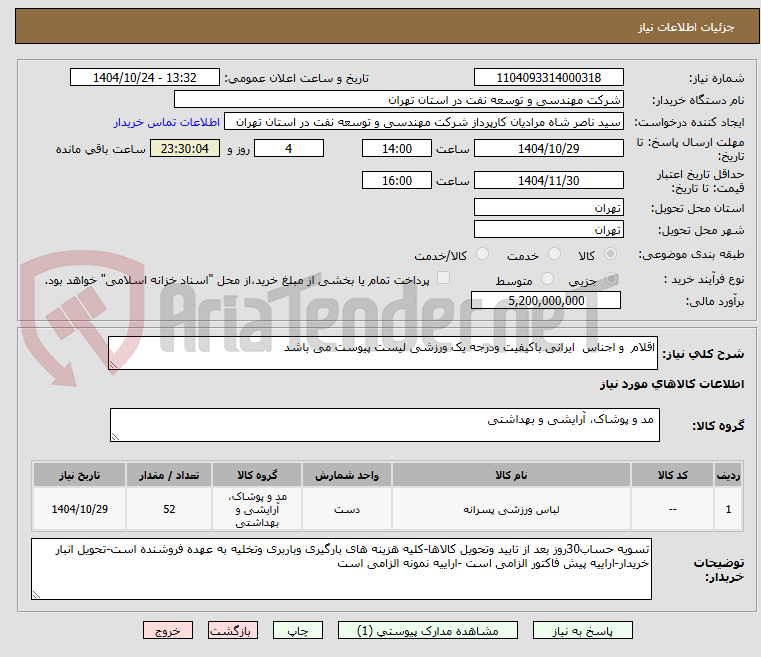Click the financial estimate field 5,200,000,000

[546, 300]
